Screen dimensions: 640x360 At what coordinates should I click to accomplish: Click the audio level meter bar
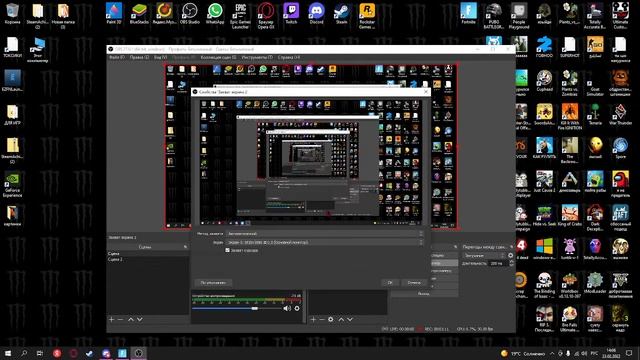[247, 300]
